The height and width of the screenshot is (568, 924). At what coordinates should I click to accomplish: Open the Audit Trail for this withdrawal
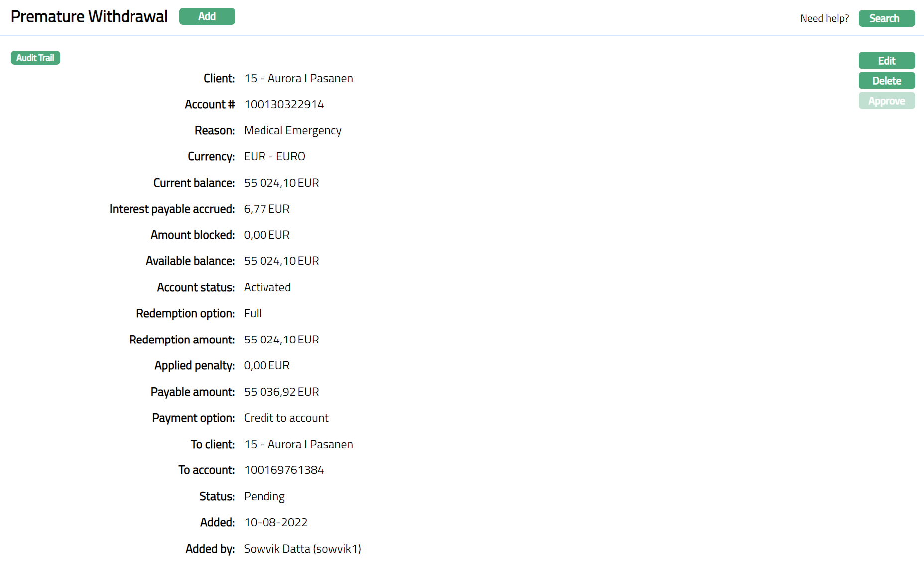(35, 58)
